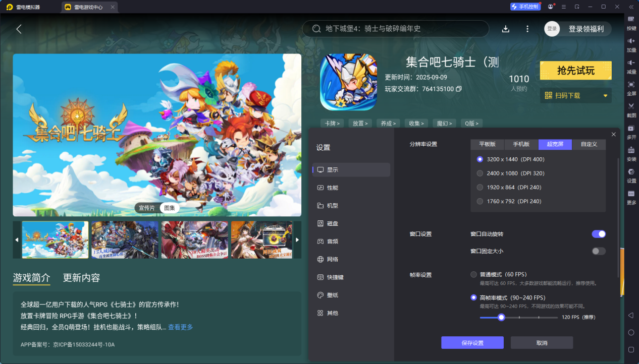Click the yellow 抢先试玩 button

(576, 71)
